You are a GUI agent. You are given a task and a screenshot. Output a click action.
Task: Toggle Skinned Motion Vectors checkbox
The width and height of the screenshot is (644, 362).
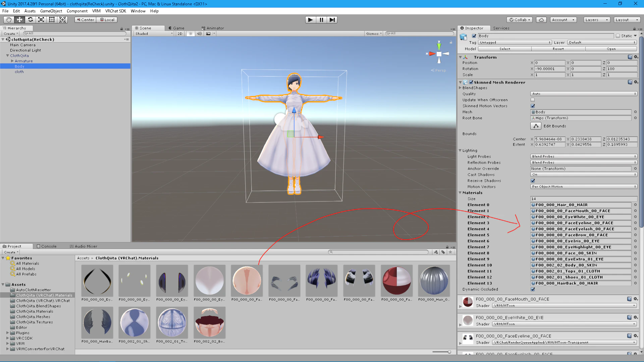[x=533, y=106]
